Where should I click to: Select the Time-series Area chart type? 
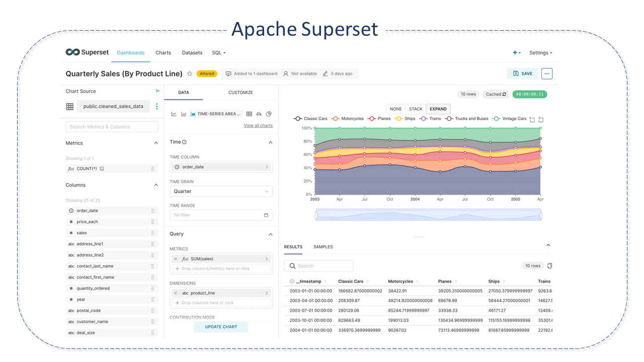click(x=216, y=114)
